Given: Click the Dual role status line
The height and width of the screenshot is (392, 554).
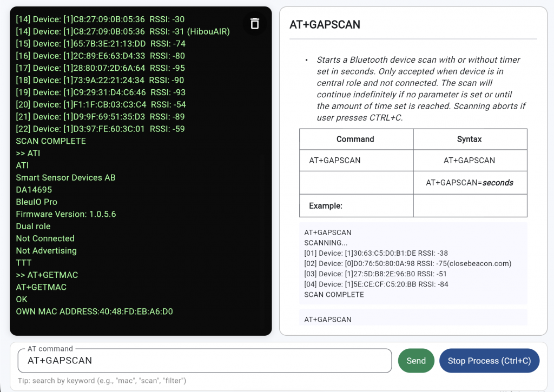Looking at the screenshot, I should [33, 227].
